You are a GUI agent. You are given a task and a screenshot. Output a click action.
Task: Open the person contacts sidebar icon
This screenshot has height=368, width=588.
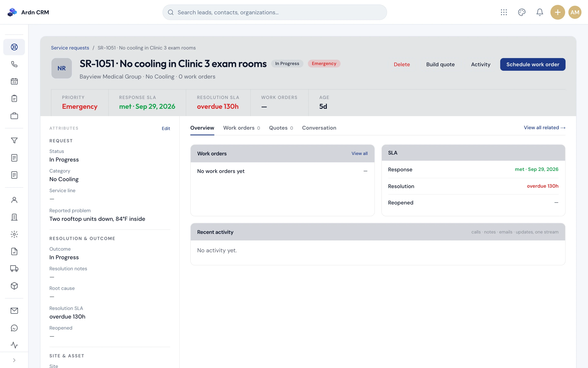tap(14, 200)
